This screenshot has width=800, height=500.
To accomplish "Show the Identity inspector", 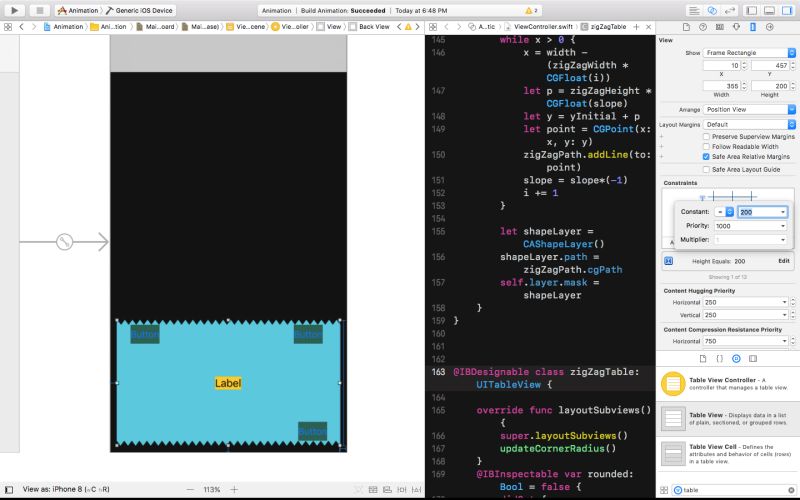I will (719, 27).
